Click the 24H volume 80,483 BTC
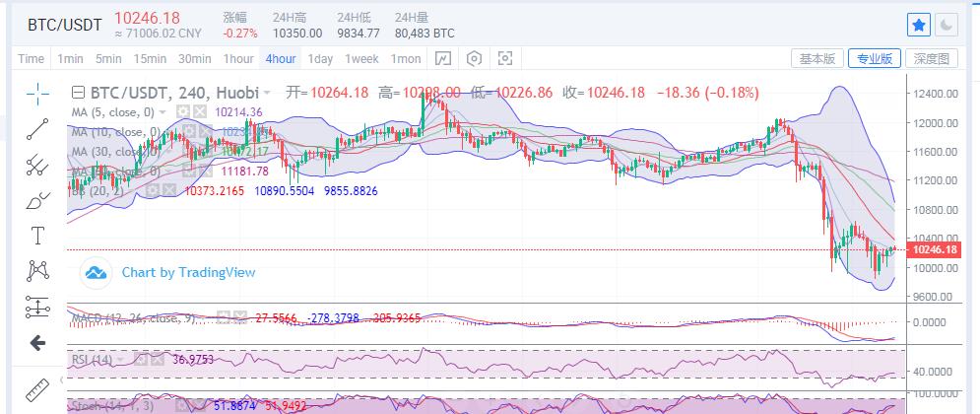This screenshot has width=980, height=414. [425, 34]
